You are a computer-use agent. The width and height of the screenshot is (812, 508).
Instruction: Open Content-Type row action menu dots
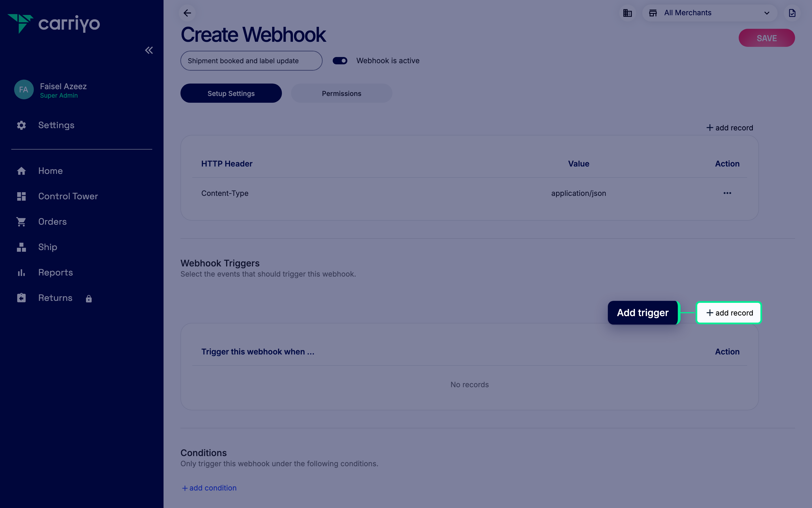tap(727, 193)
